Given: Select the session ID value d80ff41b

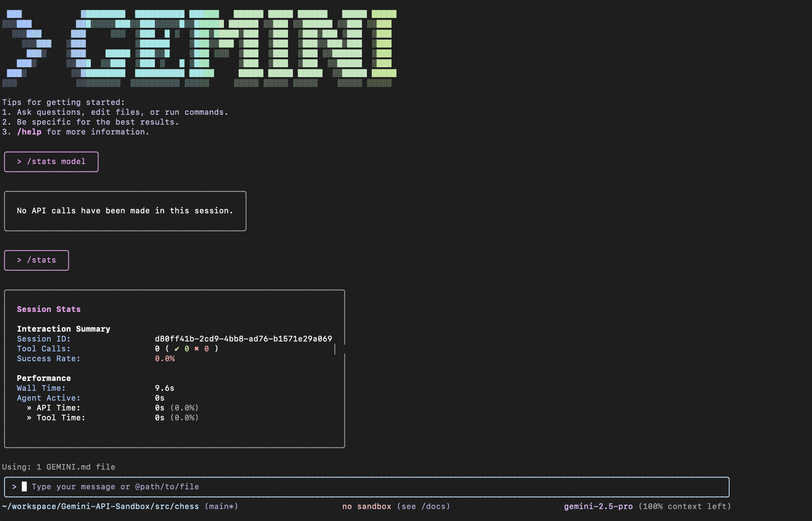Looking at the screenshot, I should coord(243,339).
